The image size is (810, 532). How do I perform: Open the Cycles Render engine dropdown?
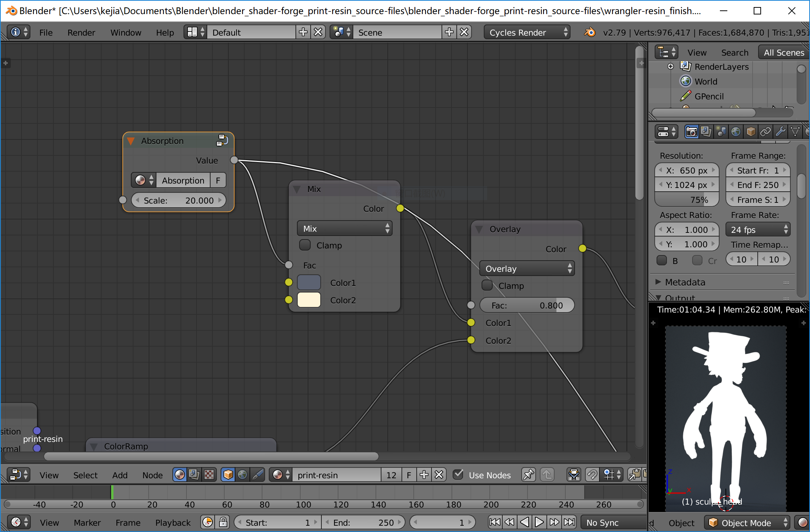pyautogui.click(x=527, y=32)
